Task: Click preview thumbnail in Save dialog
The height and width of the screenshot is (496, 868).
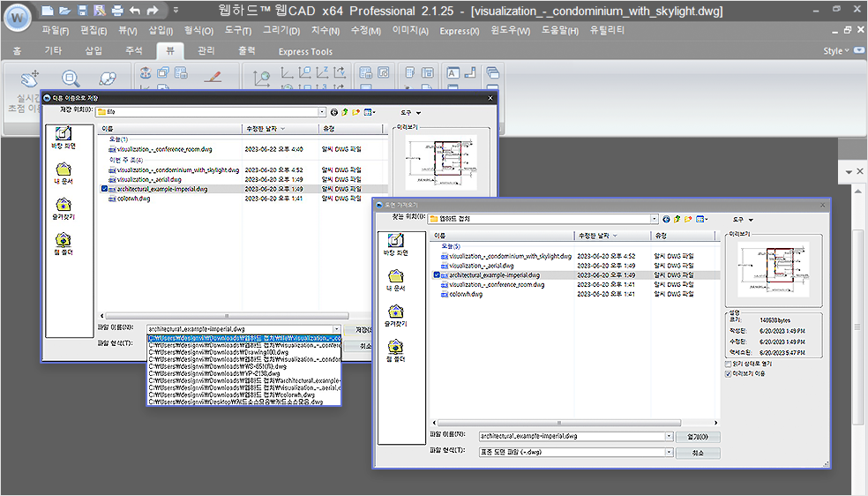Action: (x=441, y=162)
